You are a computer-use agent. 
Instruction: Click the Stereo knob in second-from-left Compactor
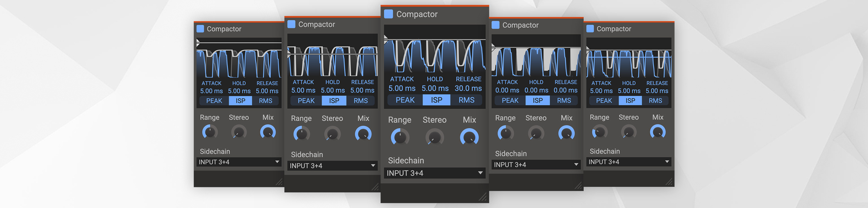tap(332, 134)
